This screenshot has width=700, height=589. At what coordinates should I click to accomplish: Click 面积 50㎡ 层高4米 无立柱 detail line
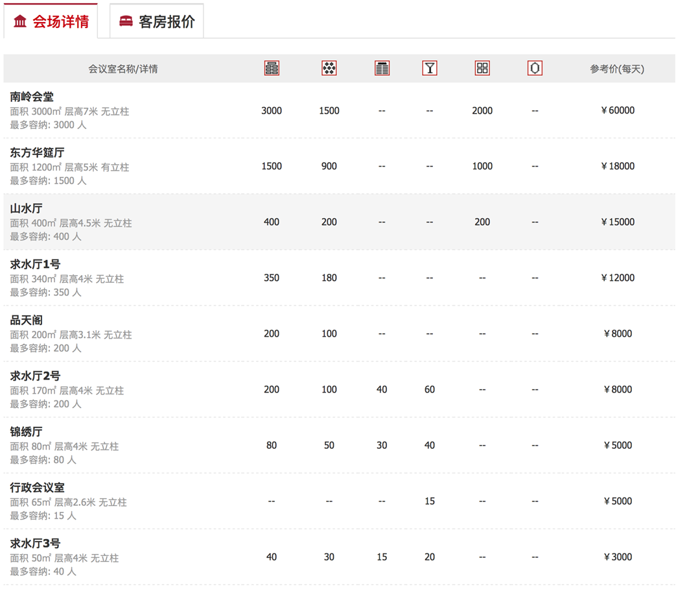pos(64,558)
